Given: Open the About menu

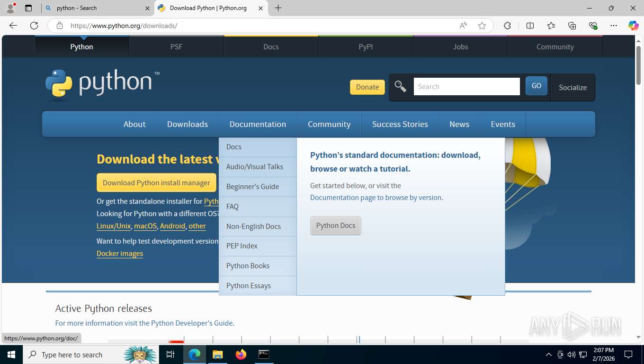Looking at the screenshot, I should [134, 124].
